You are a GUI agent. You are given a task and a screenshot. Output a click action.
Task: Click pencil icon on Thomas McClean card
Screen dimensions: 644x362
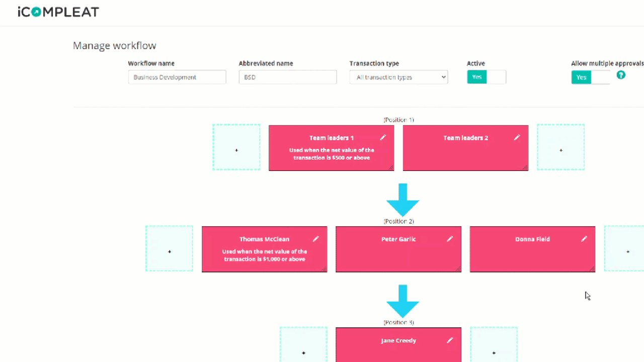click(x=316, y=239)
